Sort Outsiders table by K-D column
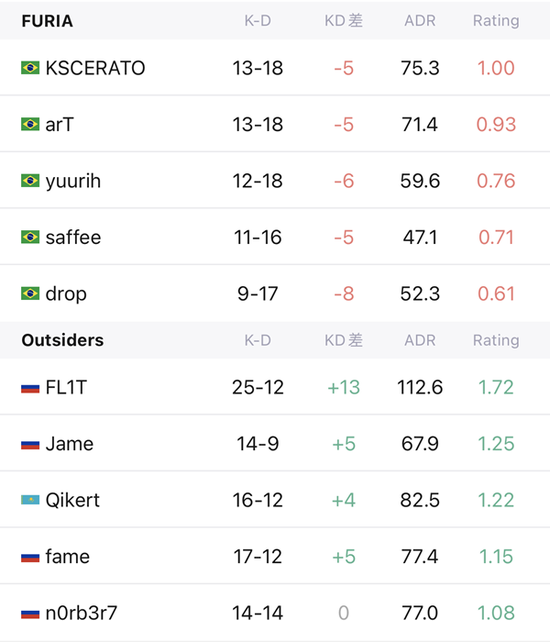 (258, 340)
